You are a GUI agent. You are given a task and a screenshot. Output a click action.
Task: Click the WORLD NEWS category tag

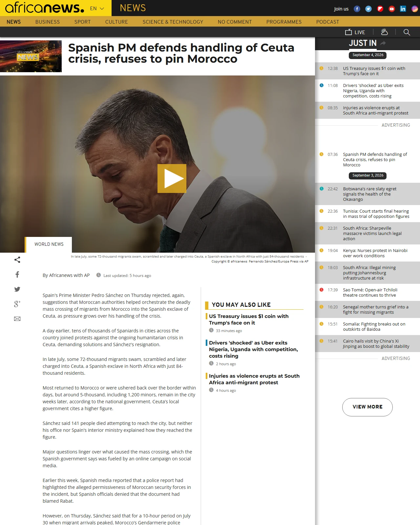click(49, 244)
